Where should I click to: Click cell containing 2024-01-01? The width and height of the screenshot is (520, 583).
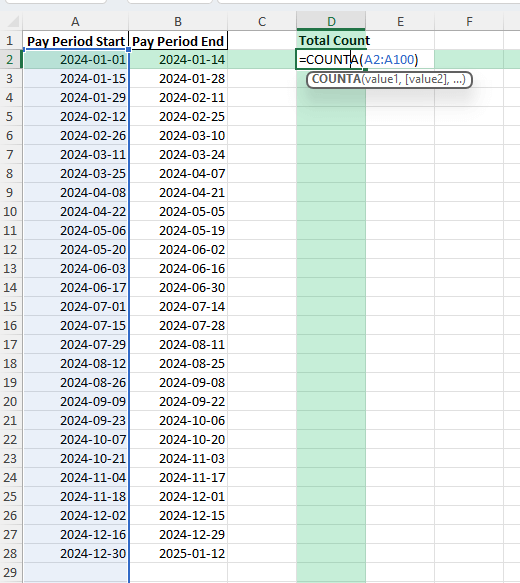[x=75, y=59]
